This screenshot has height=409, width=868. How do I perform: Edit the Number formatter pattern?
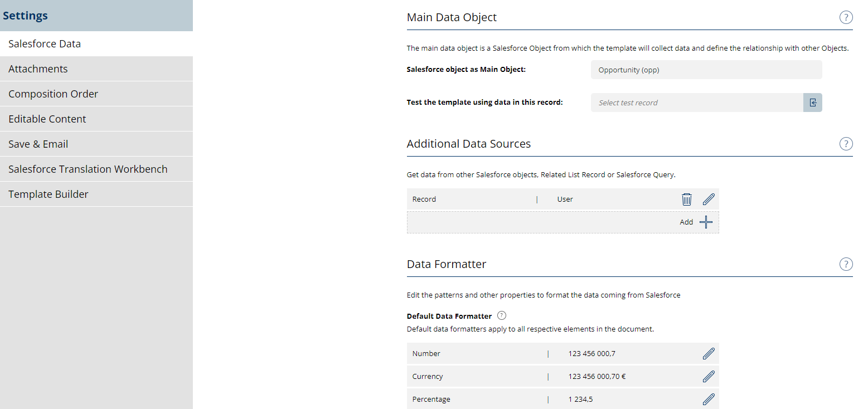709,353
